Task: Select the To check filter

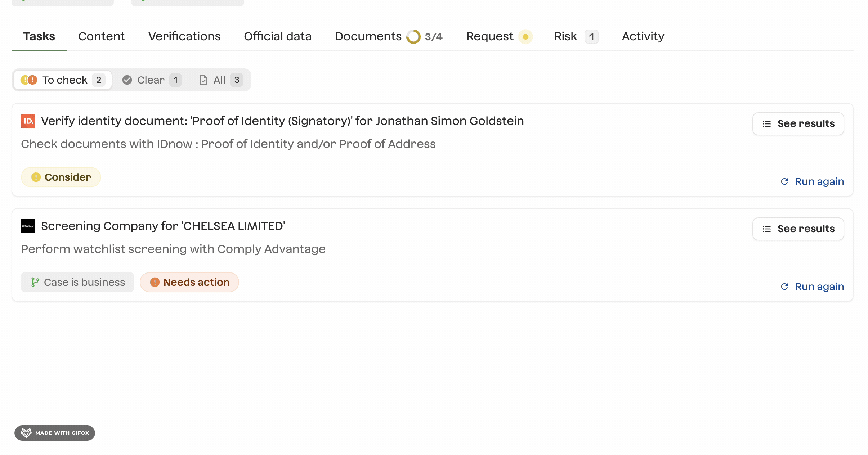Action: tap(63, 80)
